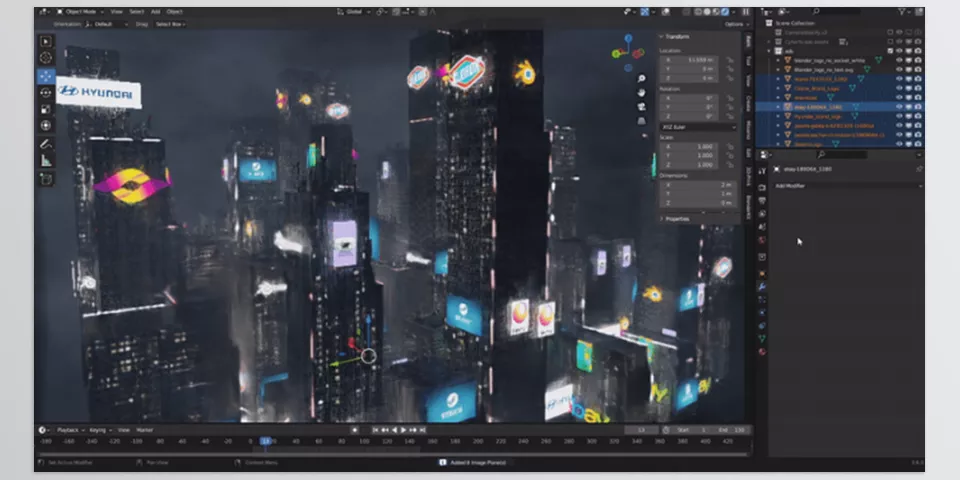This screenshot has width=960, height=480.
Task: Click the outliner search field
Action: [x=834, y=12]
